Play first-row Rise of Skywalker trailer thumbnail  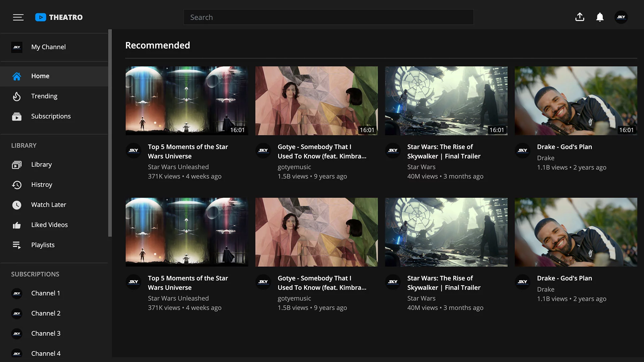(x=446, y=101)
